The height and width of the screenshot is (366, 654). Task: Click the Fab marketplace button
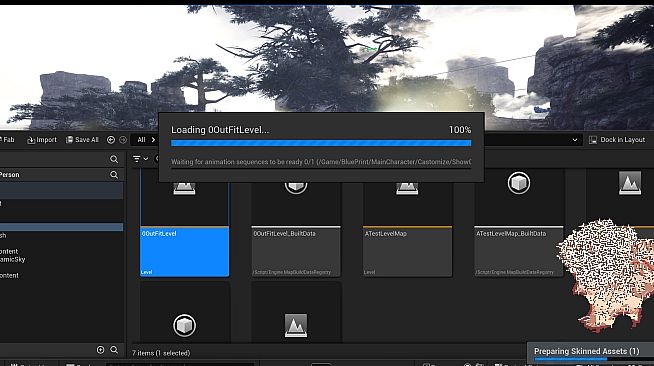tap(8, 140)
